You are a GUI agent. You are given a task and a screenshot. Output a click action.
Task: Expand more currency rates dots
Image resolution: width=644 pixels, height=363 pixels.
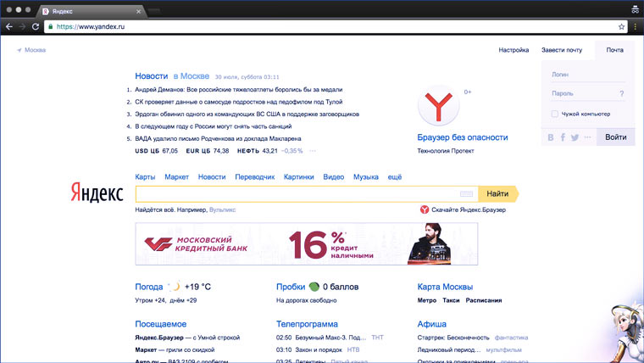(x=313, y=151)
